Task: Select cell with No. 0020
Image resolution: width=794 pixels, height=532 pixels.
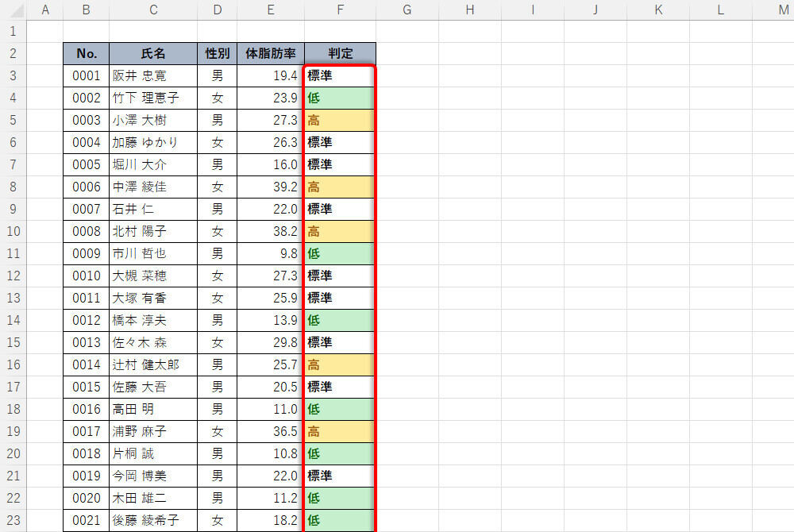Action: point(86,498)
